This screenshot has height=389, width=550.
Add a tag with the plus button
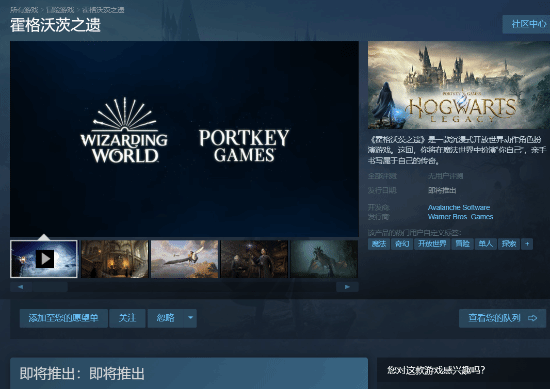[527, 244]
